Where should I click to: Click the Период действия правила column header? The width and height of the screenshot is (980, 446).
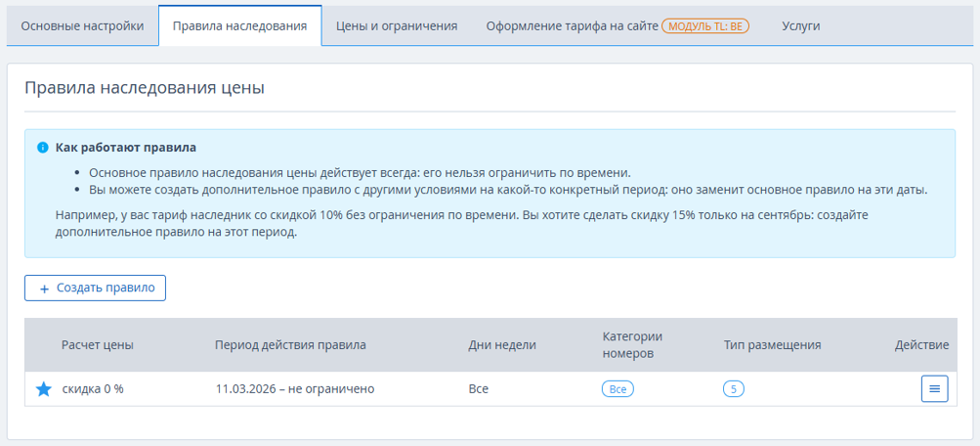291,345
